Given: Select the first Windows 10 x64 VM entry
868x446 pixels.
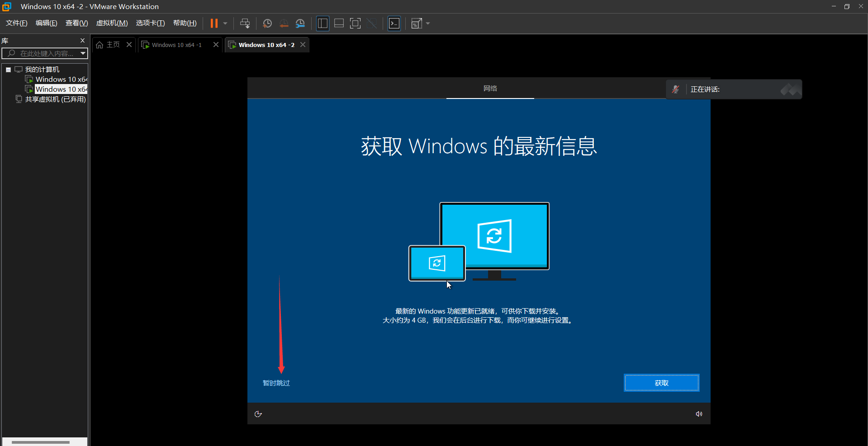Looking at the screenshot, I should coord(62,79).
